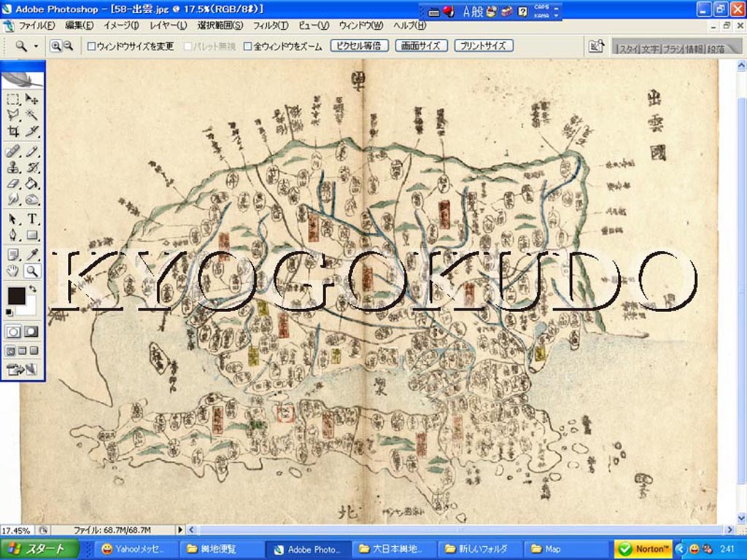Switch to the 輿地便覧 folder on taskbar

(220, 549)
